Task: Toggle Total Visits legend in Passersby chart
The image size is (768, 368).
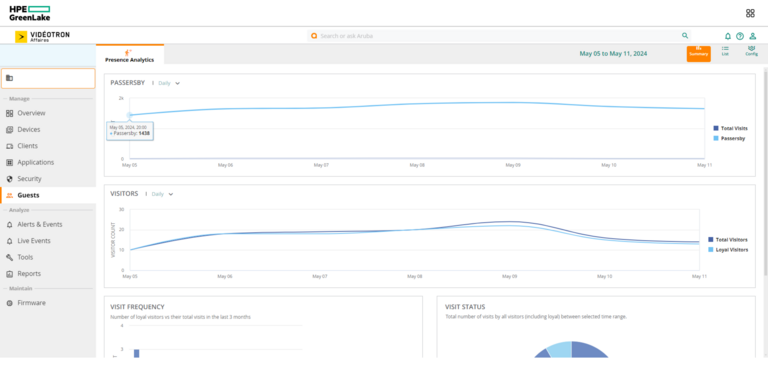Action: [x=730, y=128]
